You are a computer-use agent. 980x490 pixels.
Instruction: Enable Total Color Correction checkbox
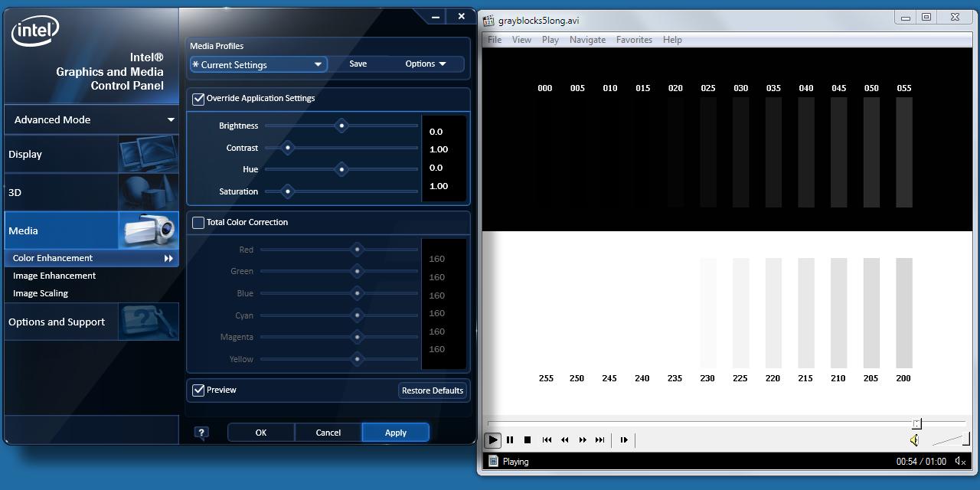[x=198, y=222]
